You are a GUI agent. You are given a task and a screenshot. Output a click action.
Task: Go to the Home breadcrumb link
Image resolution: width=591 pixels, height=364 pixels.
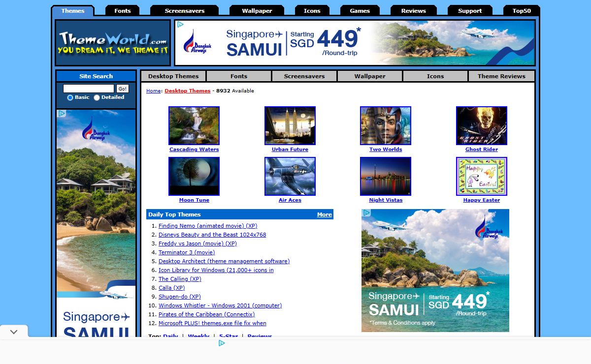pos(153,91)
